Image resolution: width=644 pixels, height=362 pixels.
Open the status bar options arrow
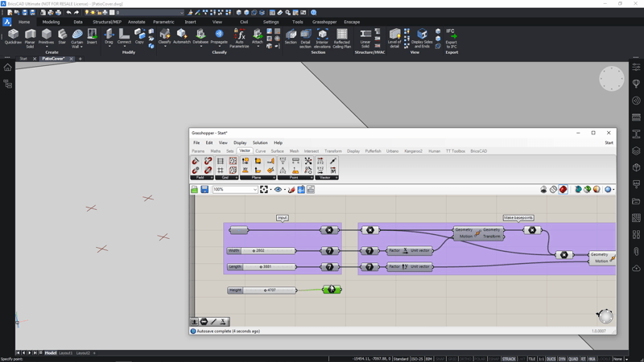coord(626,359)
